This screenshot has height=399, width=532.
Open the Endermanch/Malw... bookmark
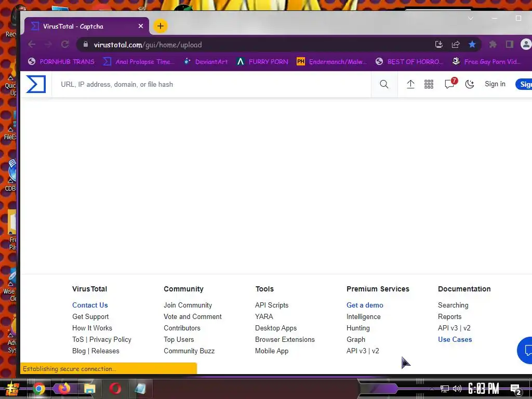(x=331, y=61)
